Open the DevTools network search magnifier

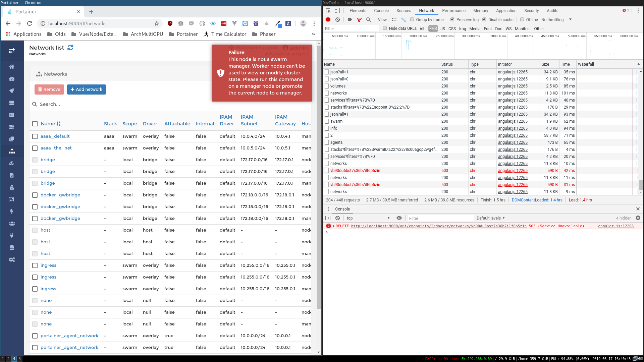(x=369, y=20)
